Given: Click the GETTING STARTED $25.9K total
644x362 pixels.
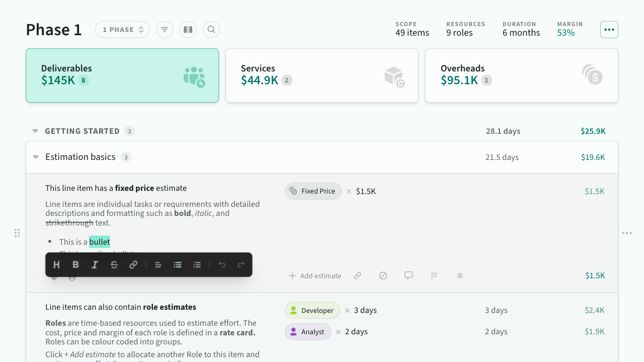Looking at the screenshot, I should pos(593,131).
